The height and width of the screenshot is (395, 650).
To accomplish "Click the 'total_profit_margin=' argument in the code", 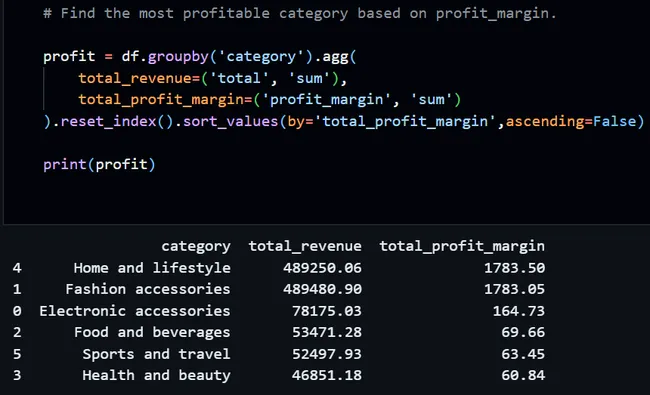I will [165, 100].
